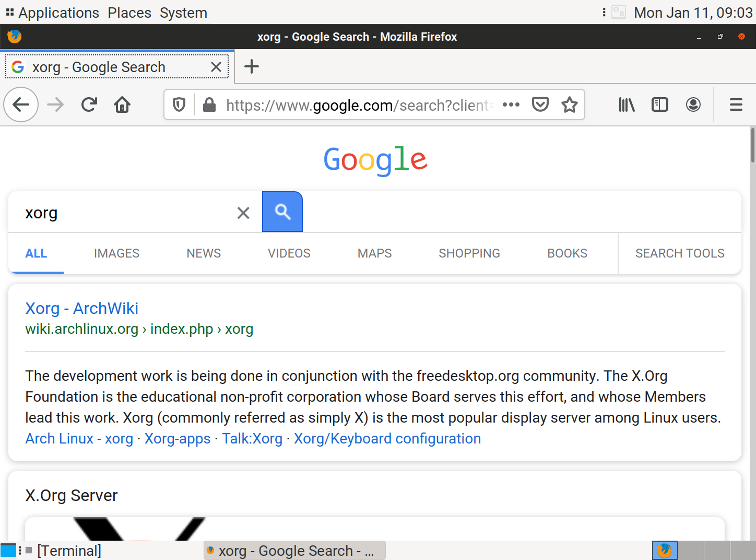Open the Firefox hamburger menu

tap(736, 105)
